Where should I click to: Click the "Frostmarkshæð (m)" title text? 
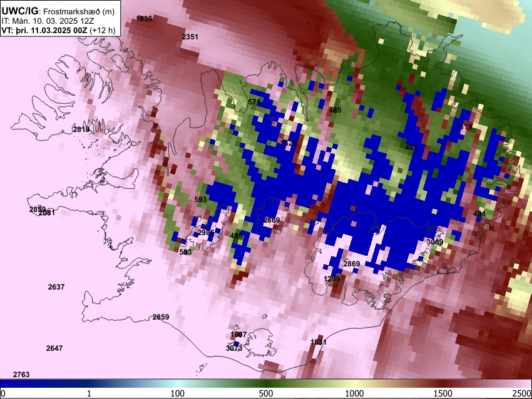[x=79, y=11]
